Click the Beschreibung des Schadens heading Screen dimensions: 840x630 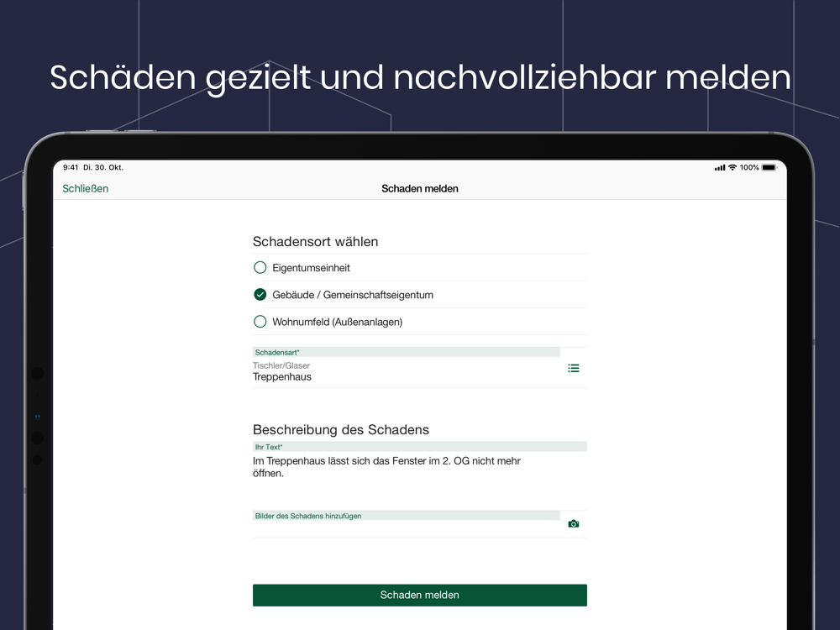point(341,429)
